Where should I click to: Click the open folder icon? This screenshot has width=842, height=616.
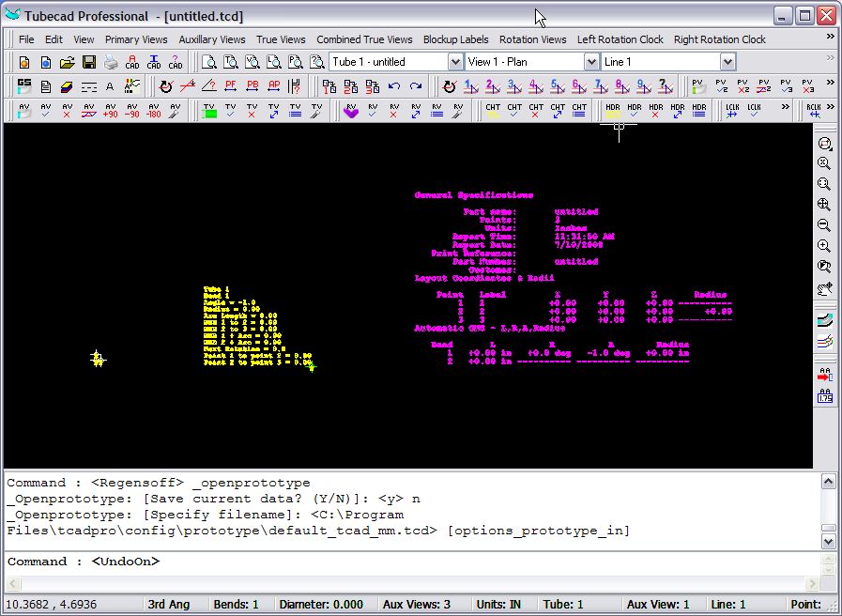click(68, 62)
